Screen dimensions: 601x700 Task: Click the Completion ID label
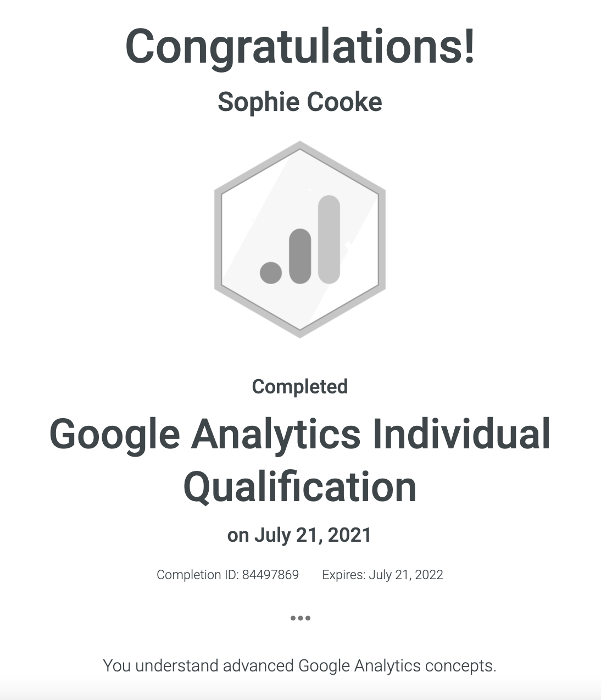click(x=197, y=575)
